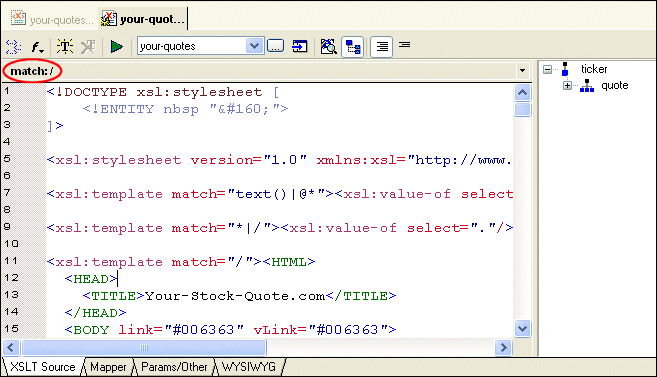Click line number 11 in gutter

(x=11, y=261)
